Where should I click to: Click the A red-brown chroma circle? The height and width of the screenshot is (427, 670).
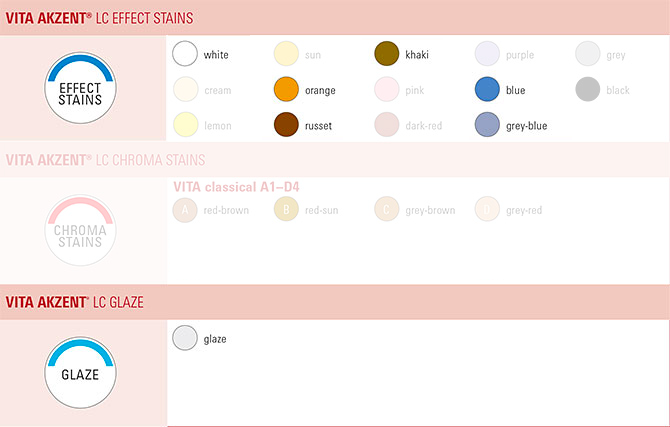pyautogui.click(x=185, y=210)
